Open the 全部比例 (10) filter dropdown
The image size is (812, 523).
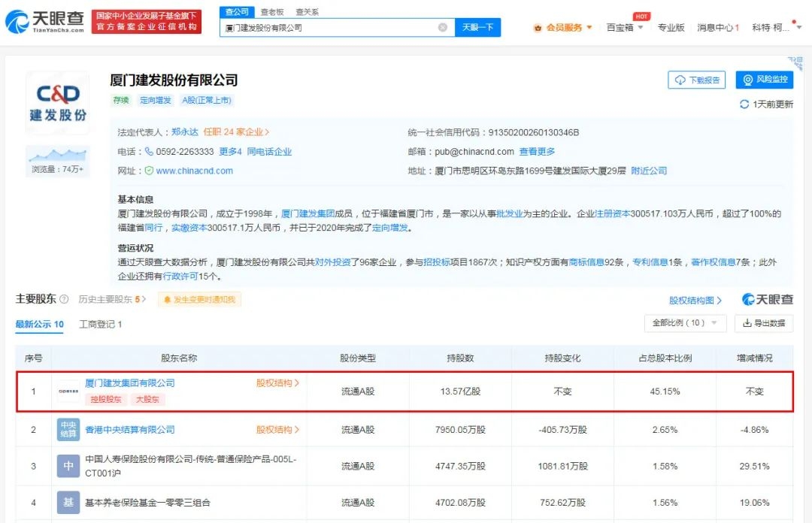click(x=685, y=323)
